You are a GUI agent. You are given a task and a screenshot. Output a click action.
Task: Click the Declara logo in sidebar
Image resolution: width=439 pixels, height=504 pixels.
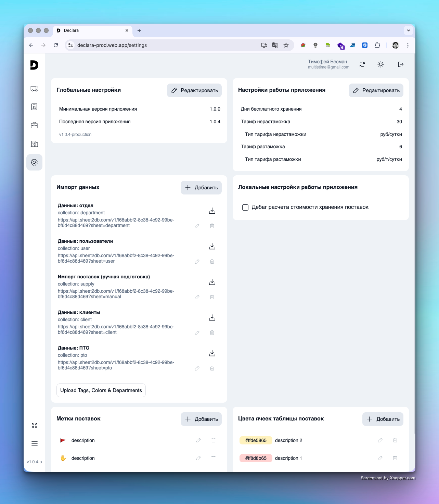click(34, 65)
